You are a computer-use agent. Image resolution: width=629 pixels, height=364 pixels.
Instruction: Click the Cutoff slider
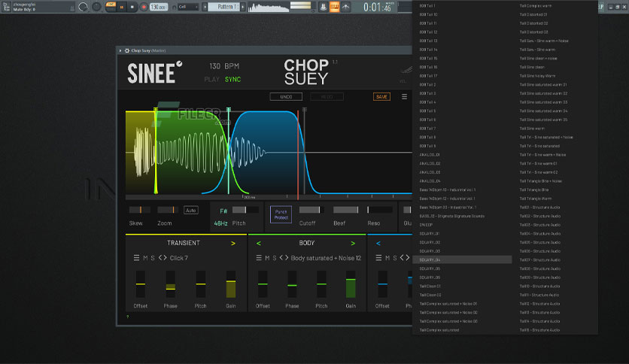311,210
